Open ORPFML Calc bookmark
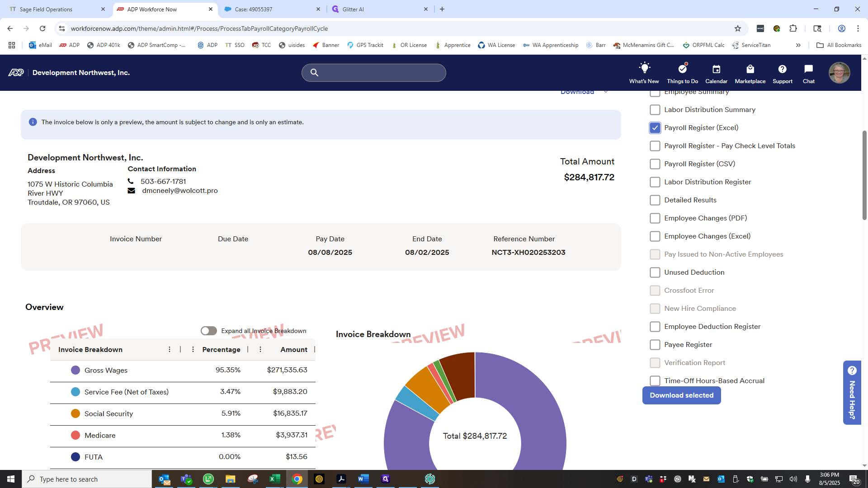Viewport: 868px width, 488px height. pyautogui.click(x=703, y=45)
